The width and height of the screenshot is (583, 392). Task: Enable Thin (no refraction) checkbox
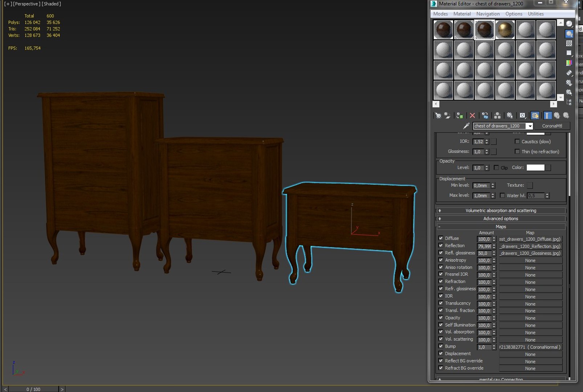click(x=517, y=152)
